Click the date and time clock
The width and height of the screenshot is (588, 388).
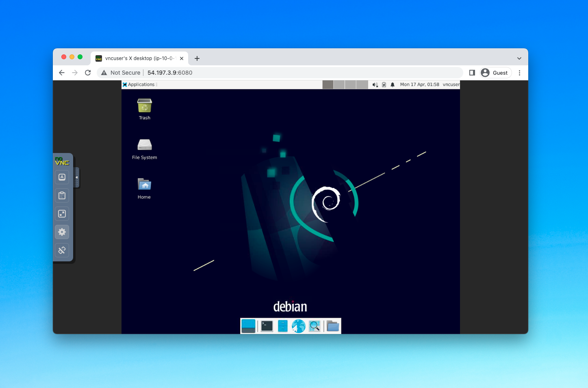pos(420,84)
